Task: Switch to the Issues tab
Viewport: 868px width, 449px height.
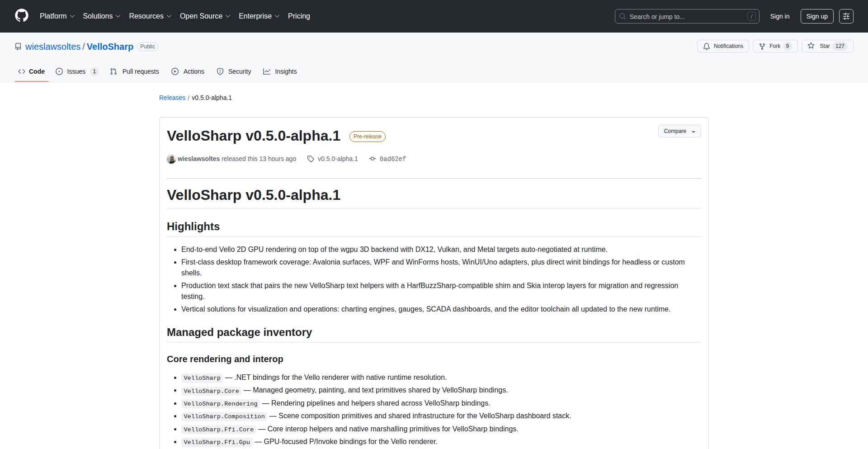Action: 76,71
